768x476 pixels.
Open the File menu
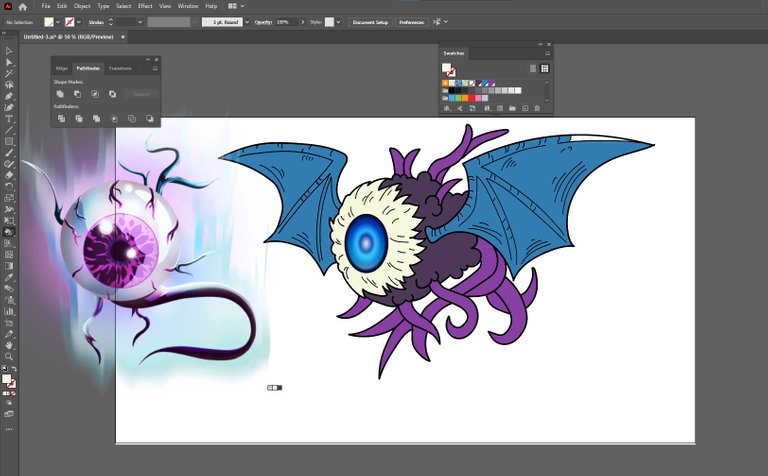pyautogui.click(x=46, y=6)
